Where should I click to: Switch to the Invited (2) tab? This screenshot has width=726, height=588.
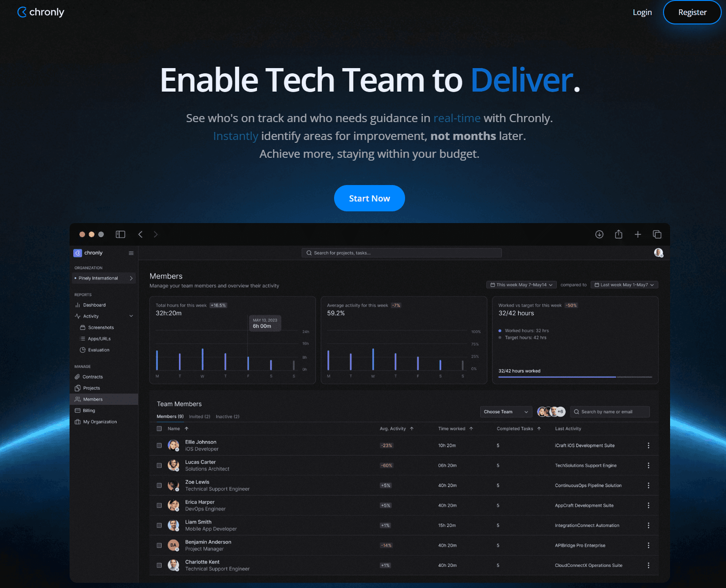199,417
